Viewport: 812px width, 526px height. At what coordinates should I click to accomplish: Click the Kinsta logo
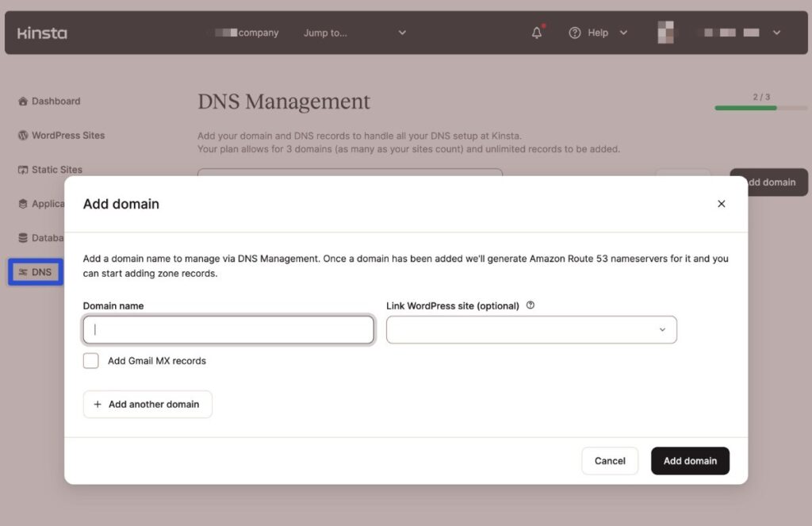click(x=41, y=33)
